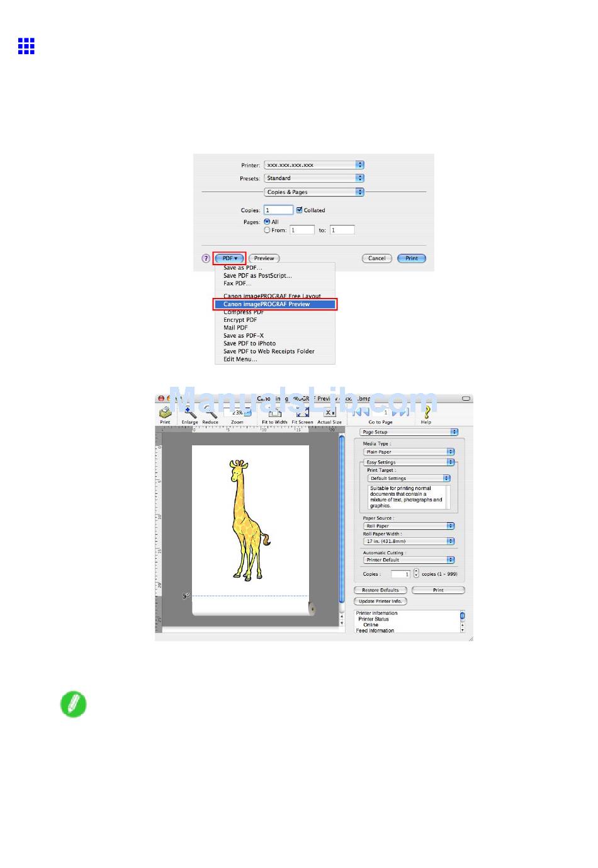This screenshot has height=868, width=598.
Task: Open the PDF dropdown button
Action: tap(230, 258)
